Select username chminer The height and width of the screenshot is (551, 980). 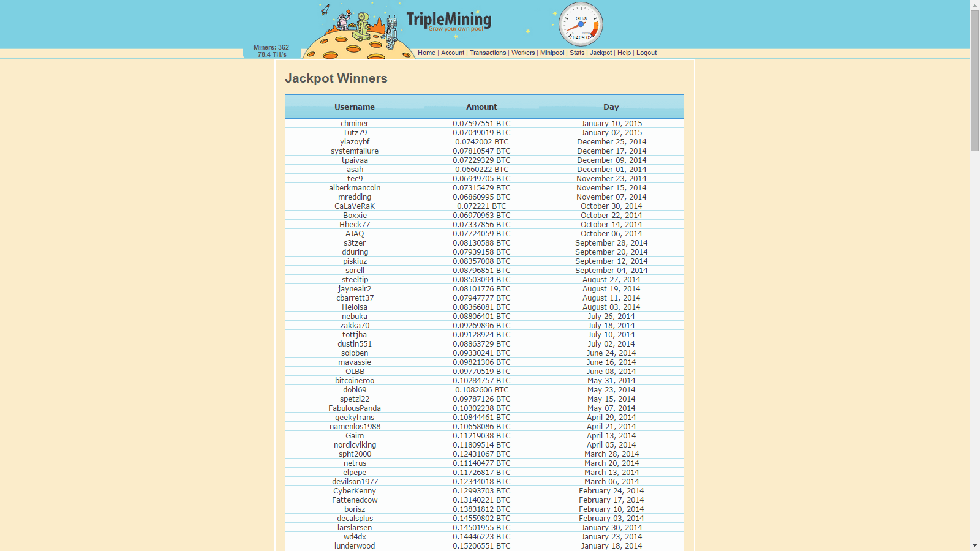pyautogui.click(x=355, y=124)
